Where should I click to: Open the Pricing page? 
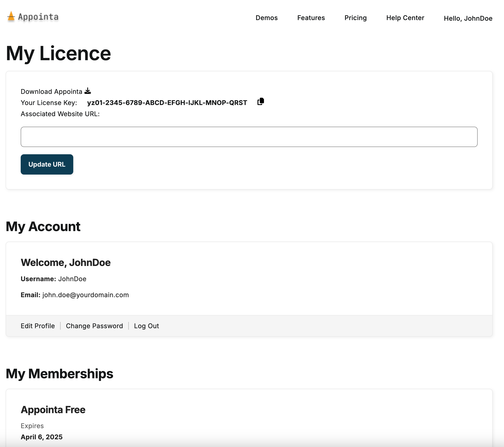point(355,18)
